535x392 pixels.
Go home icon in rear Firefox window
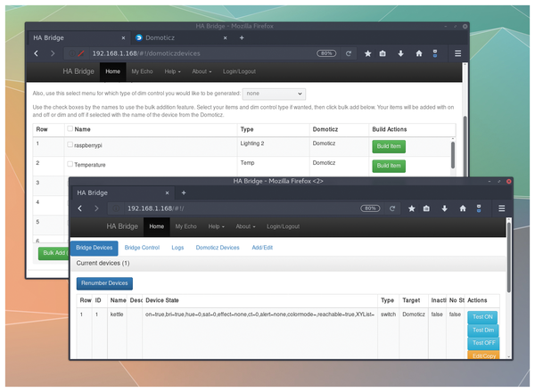tap(419, 53)
